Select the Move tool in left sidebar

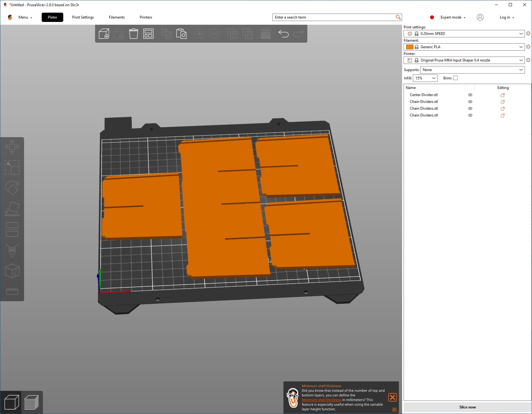pyautogui.click(x=12, y=147)
